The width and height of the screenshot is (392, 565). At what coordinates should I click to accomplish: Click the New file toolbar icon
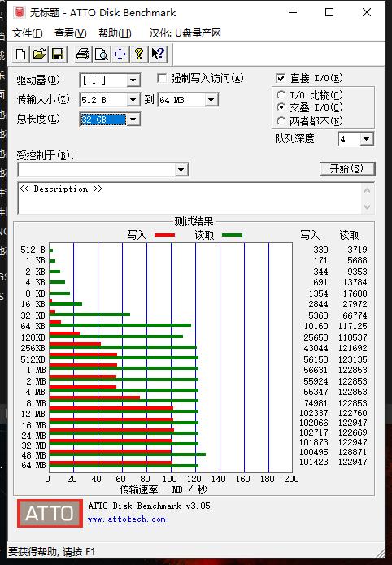tap(20, 54)
